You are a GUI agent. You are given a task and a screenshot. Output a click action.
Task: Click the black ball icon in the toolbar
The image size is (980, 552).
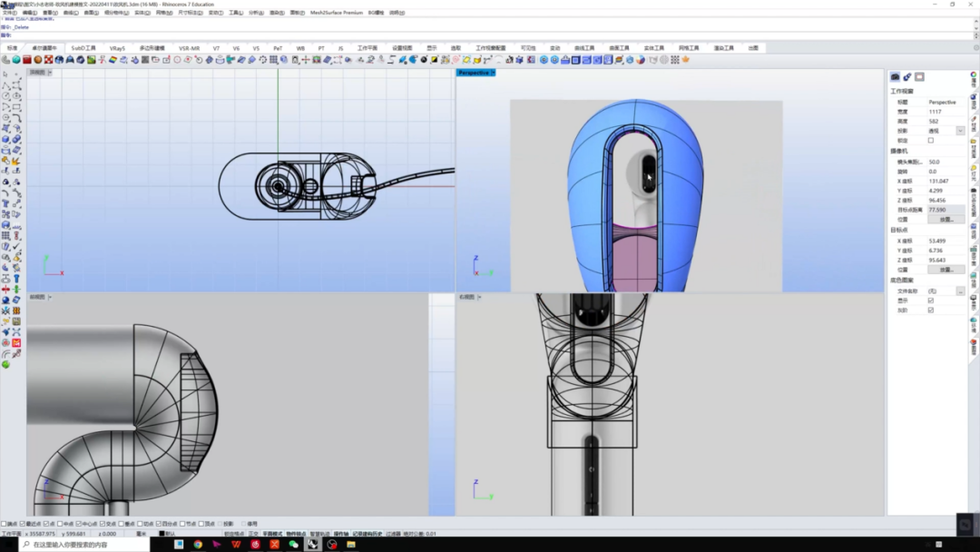(x=424, y=60)
